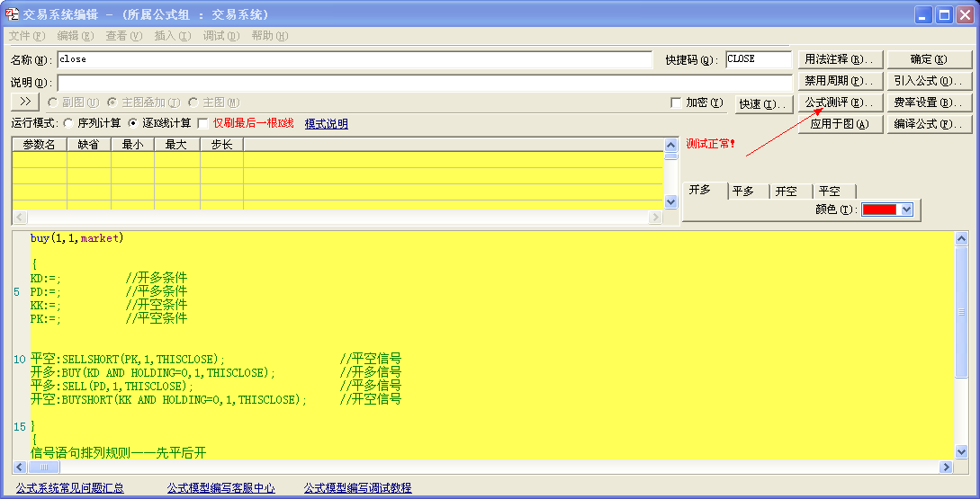Click the red color swatch
The width and height of the screenshot is (980, 499).
click(879, 209)
